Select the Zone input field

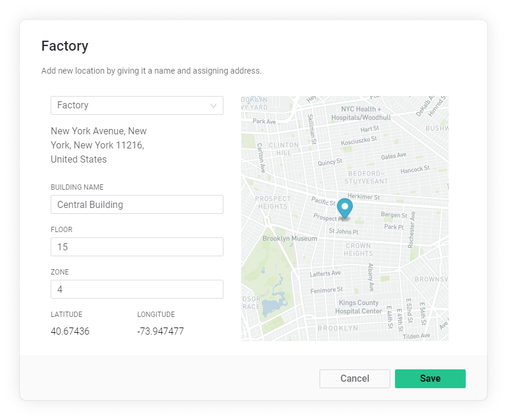tap(137, 289)
